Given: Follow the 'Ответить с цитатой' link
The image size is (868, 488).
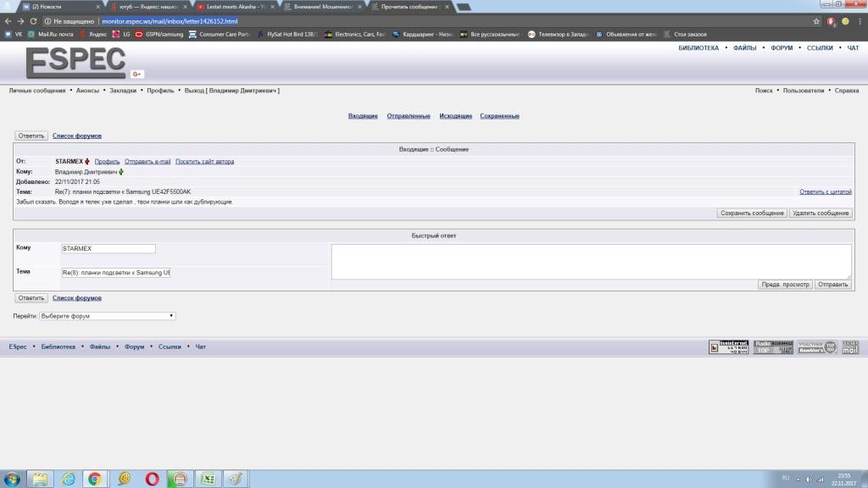Looking at the screenshot, I should 825,192.
